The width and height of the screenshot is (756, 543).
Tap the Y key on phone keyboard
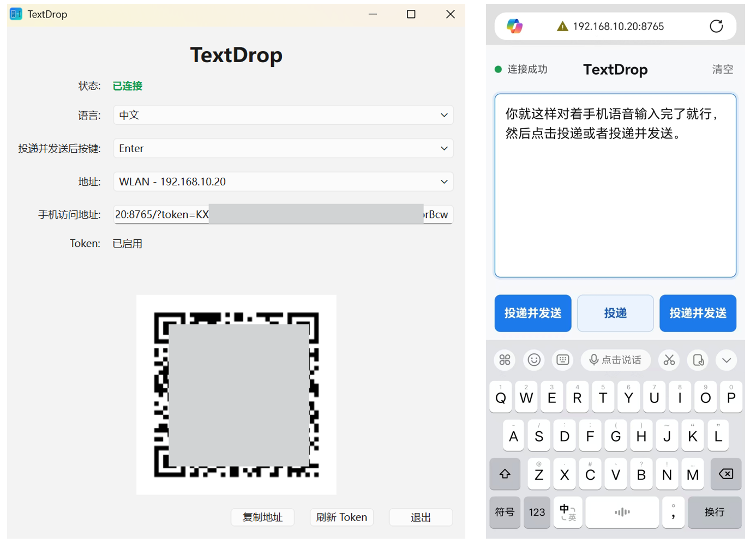pos(629,397)
